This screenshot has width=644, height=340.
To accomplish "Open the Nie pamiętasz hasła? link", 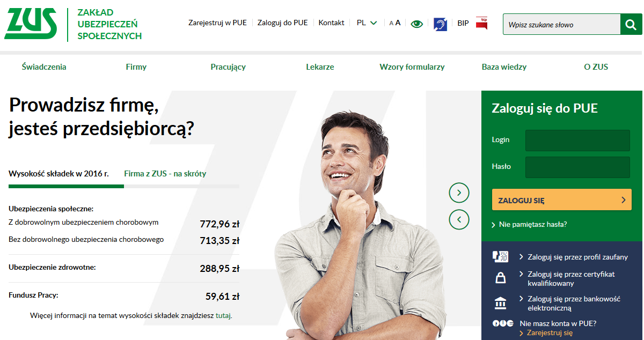I will point(533,224).
